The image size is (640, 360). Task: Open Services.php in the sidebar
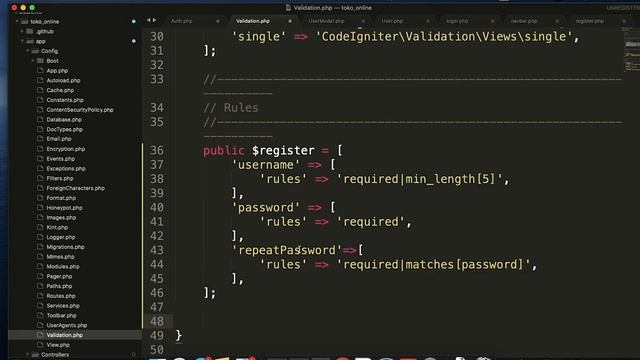[63, 306]
